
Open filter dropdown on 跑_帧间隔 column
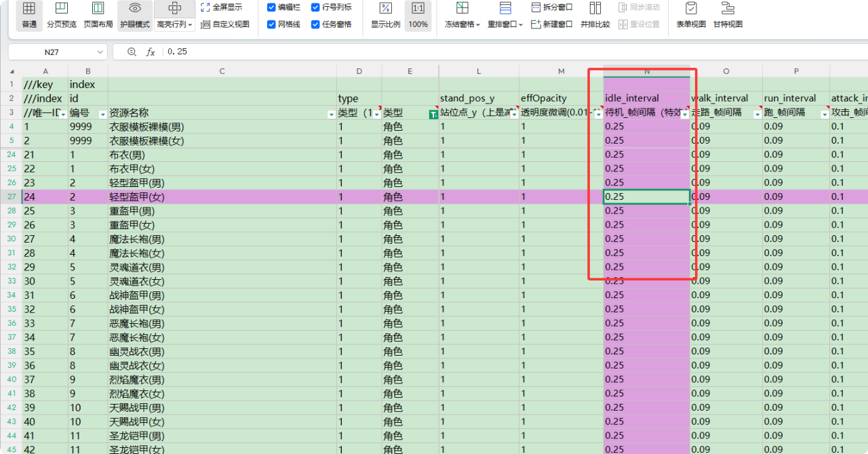[x=824, y=115]
